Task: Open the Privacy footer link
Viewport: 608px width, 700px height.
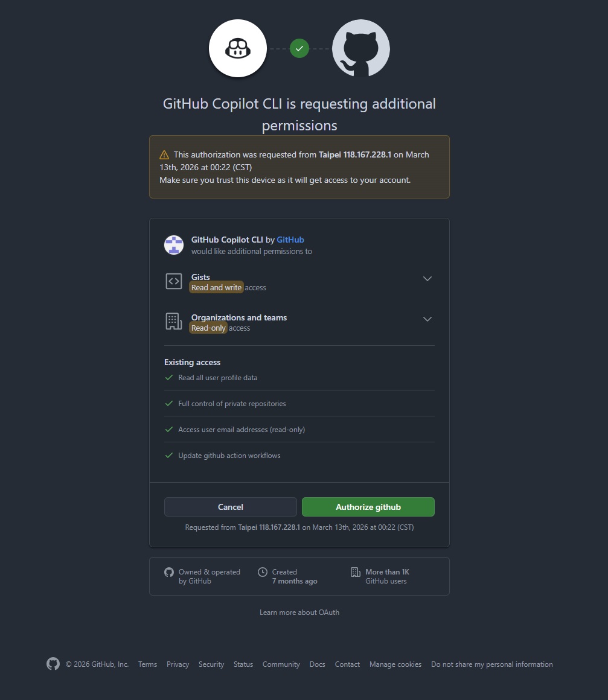Action: click(x=178, y=664)
